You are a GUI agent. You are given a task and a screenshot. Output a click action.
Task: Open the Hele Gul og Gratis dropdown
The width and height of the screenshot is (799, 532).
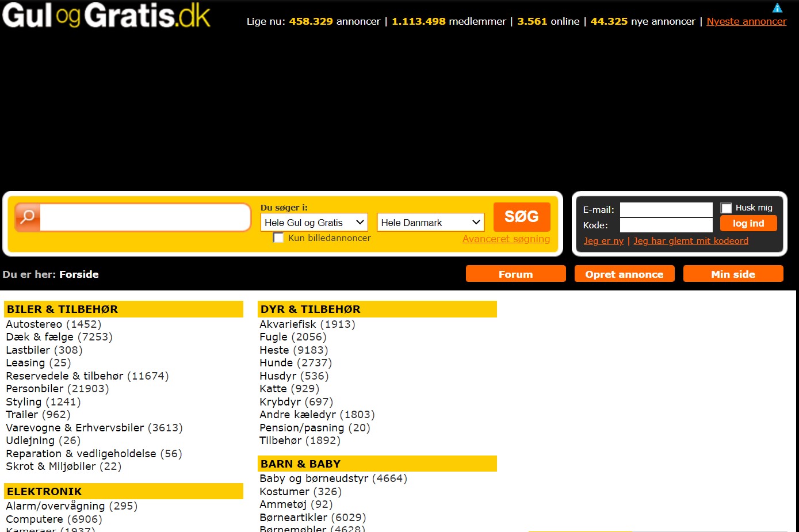click(314, 223)
